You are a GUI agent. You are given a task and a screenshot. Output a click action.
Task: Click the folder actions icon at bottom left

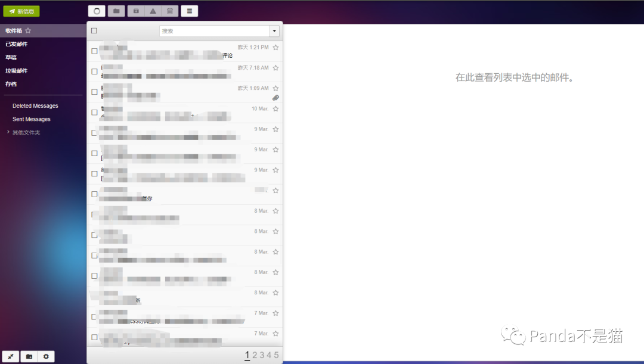pos(29,356)
